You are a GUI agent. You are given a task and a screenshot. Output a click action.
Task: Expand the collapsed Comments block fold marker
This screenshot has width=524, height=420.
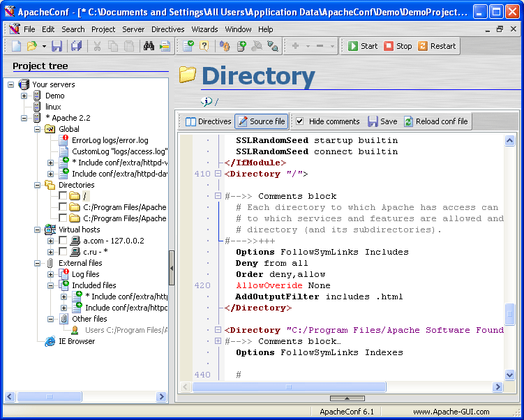(x=218, y=340)
